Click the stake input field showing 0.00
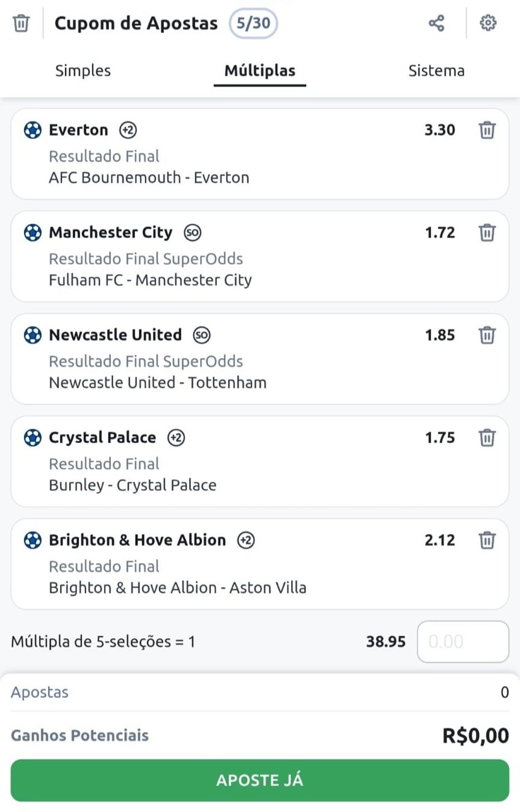The width and height of the screenshot is (520, 812). click(462, 641)
